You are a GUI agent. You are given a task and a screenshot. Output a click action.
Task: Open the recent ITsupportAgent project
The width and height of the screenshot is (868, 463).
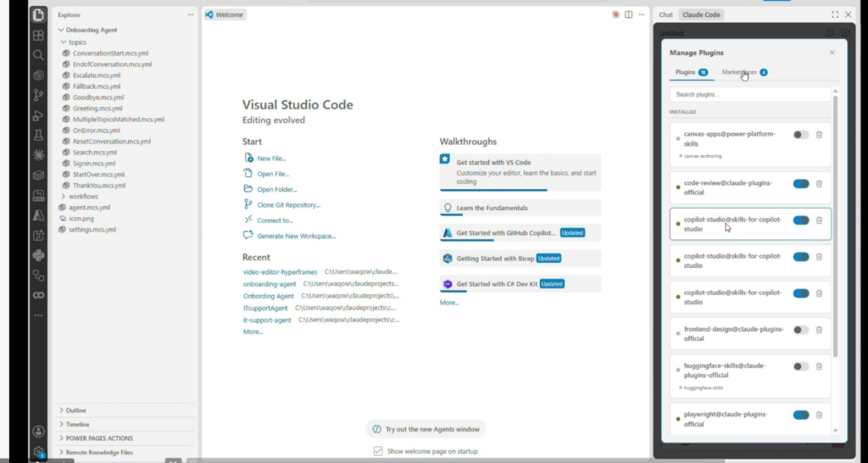(x=265, y=308)
